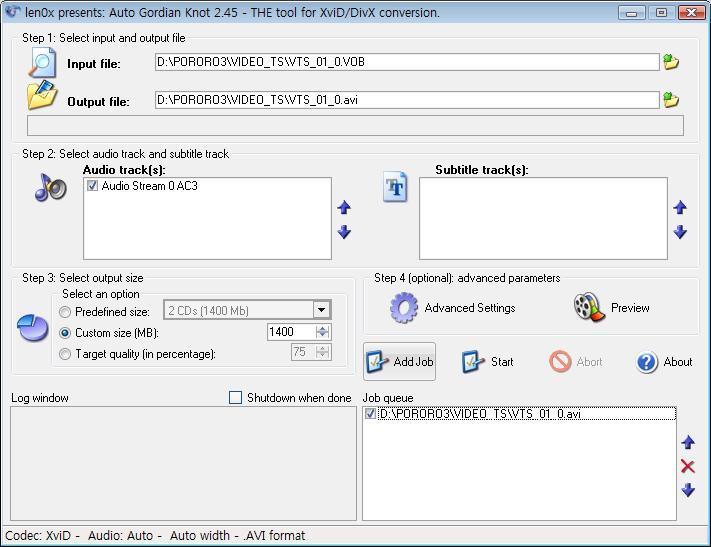Decrease target quality with down spinner
711x547 pixels.
pyautogui.click(x=322, y=355)
